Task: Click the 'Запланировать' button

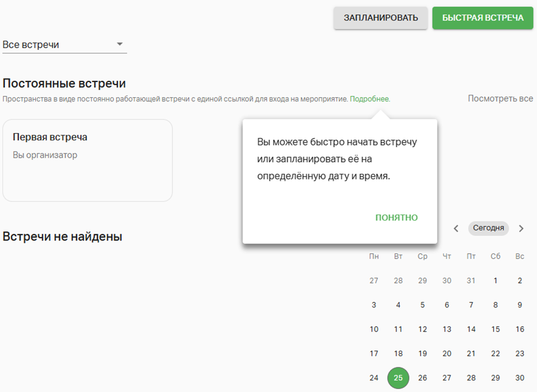Action: pos(380,18)
